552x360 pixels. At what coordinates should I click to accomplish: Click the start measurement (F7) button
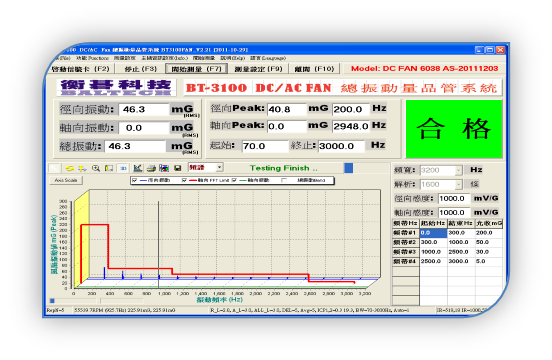click(196, 69)
